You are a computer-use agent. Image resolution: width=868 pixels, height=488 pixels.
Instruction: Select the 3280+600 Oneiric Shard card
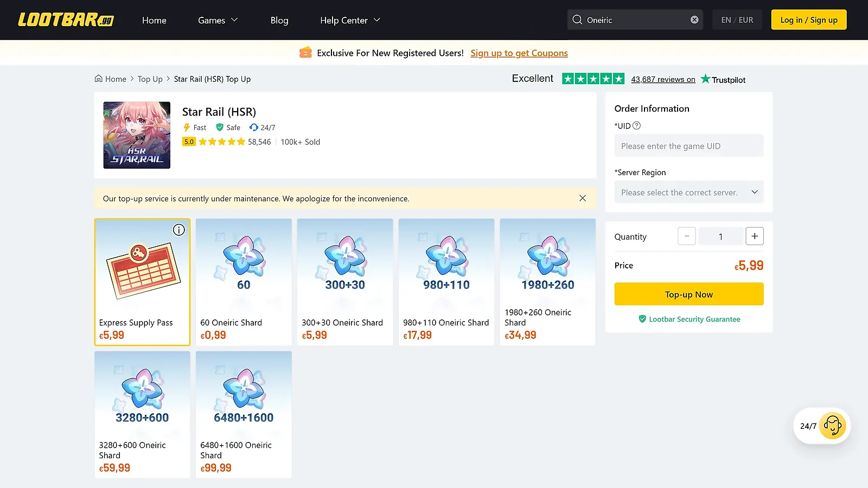(x=142, y=415)
